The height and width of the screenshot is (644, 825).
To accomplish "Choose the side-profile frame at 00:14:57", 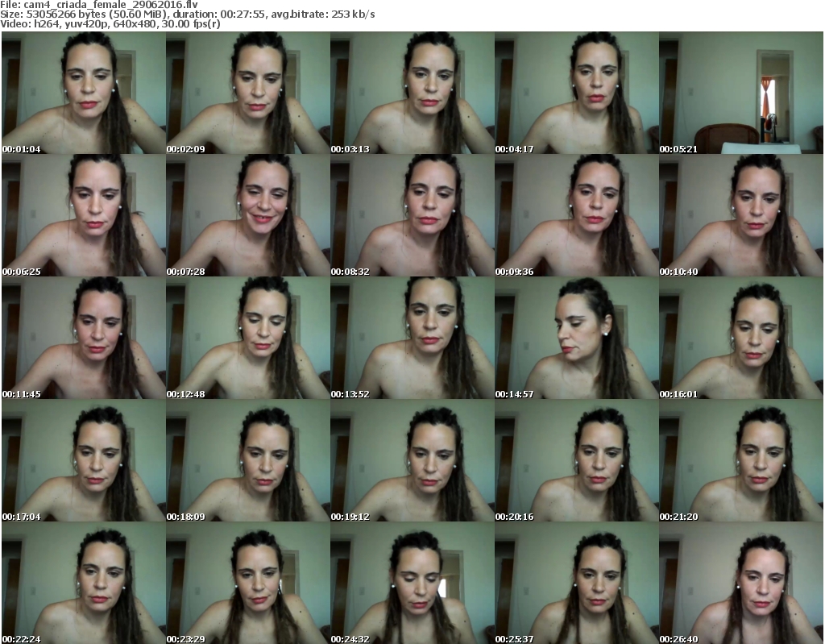I will click(577, 338).
